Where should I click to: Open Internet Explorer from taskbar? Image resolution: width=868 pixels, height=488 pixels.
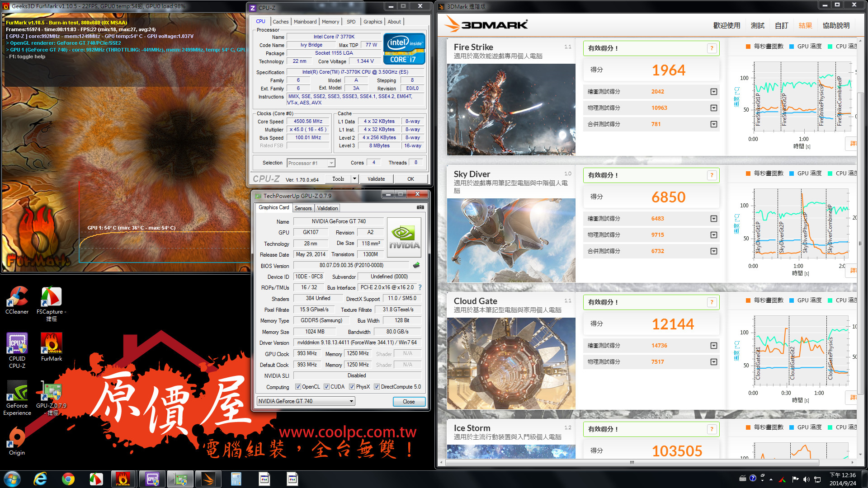(x=40, y=479)
